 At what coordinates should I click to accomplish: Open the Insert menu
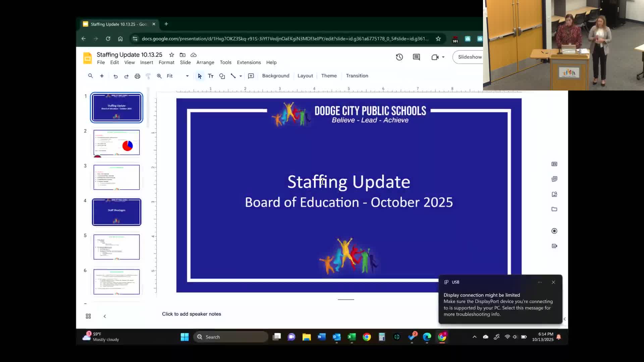146,62
